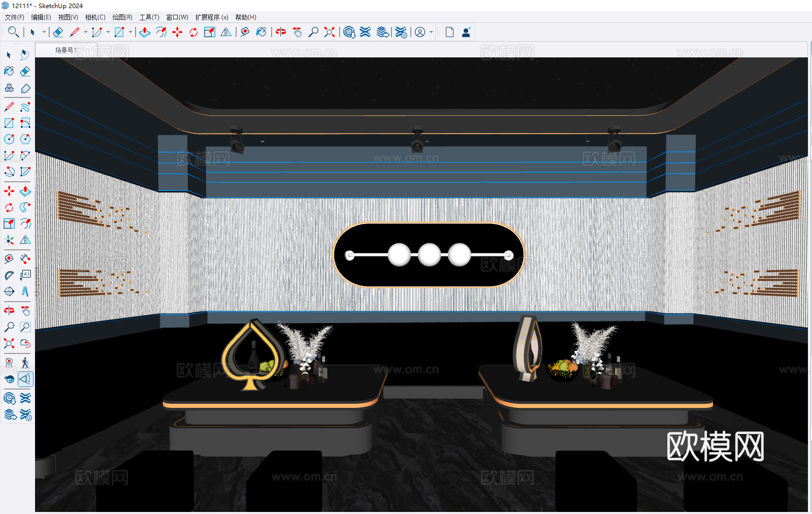Click the add person share icon
Screen dimensions: 812x514
point(466,32)
